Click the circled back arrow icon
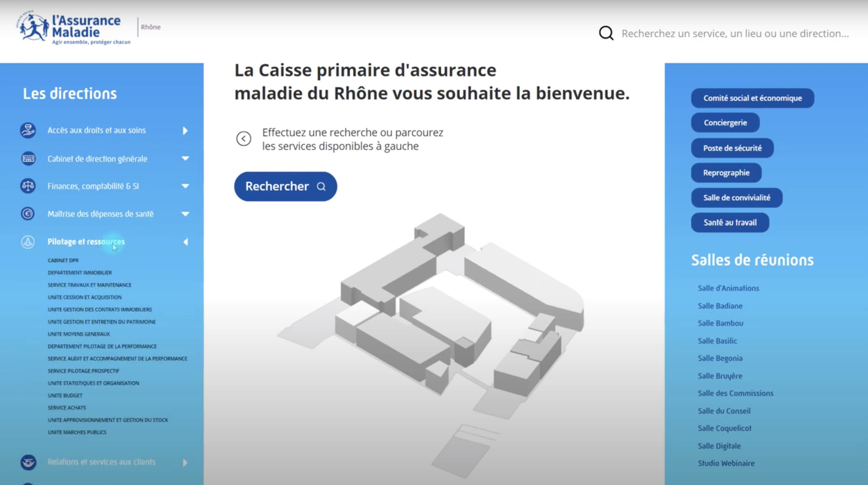The image size is (868, 485). click(244, 139)
